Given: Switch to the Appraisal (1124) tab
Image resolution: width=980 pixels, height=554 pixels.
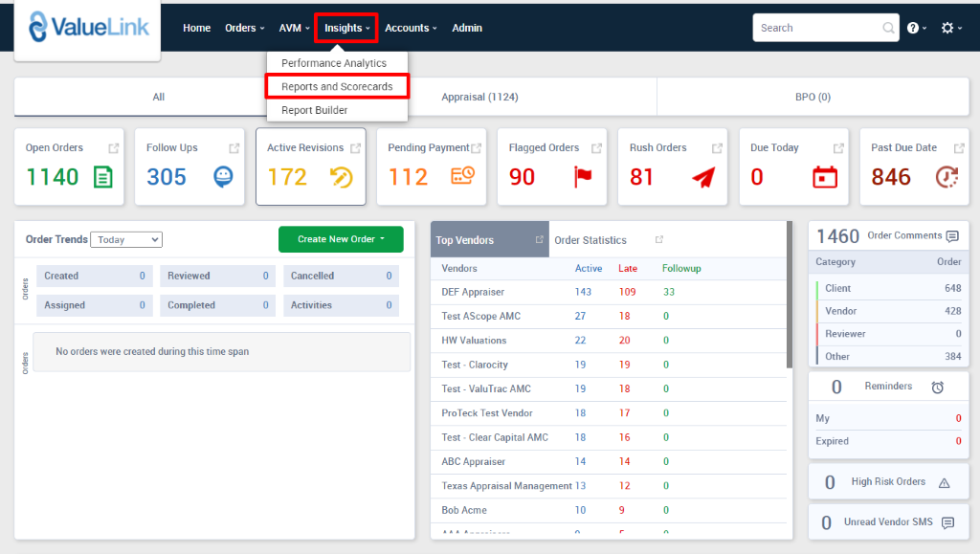Looking at the screenshot, I should (479, 97).
